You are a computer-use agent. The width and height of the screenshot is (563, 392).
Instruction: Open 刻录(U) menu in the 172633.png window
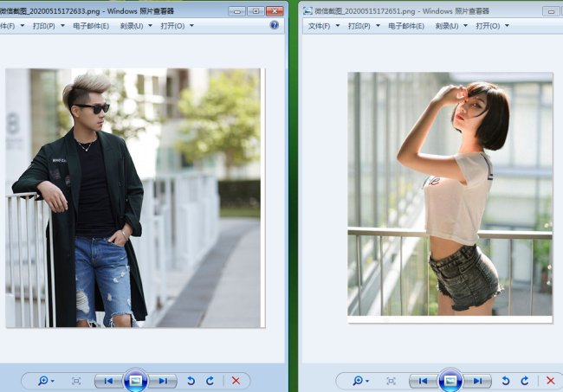[132, 26]
